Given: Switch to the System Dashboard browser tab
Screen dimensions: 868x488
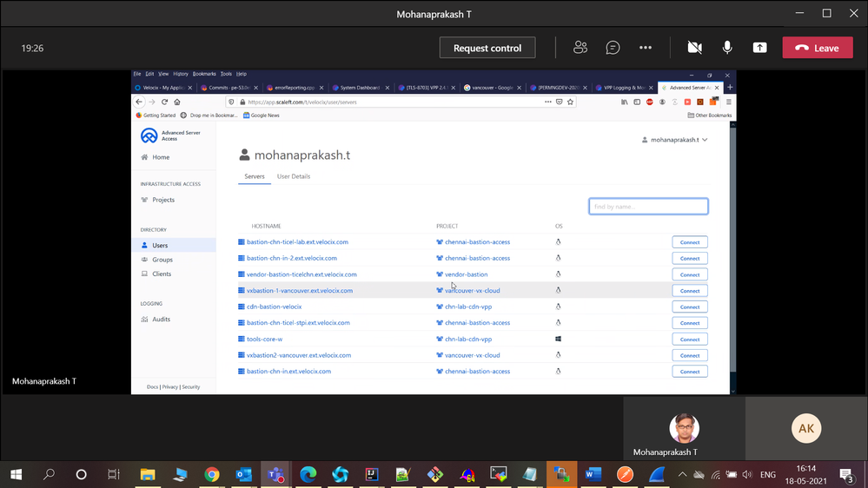Looking at the screenshot, I should (x=361, y=88).
